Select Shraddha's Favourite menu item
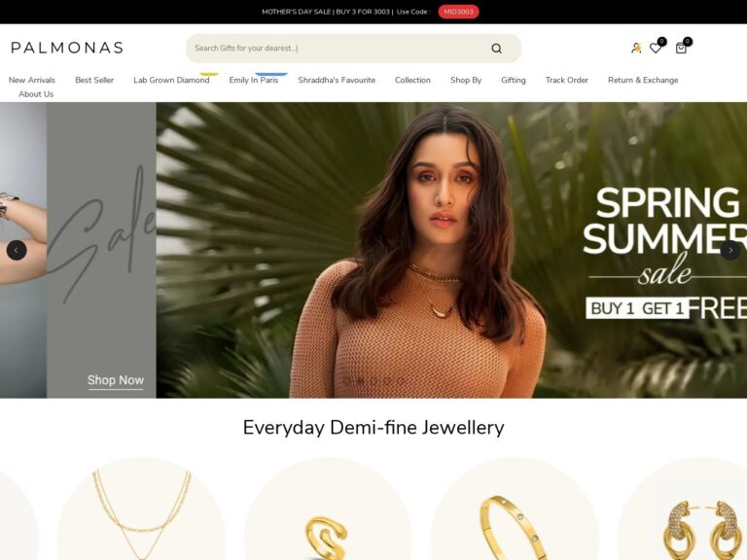 click(337, 80)
